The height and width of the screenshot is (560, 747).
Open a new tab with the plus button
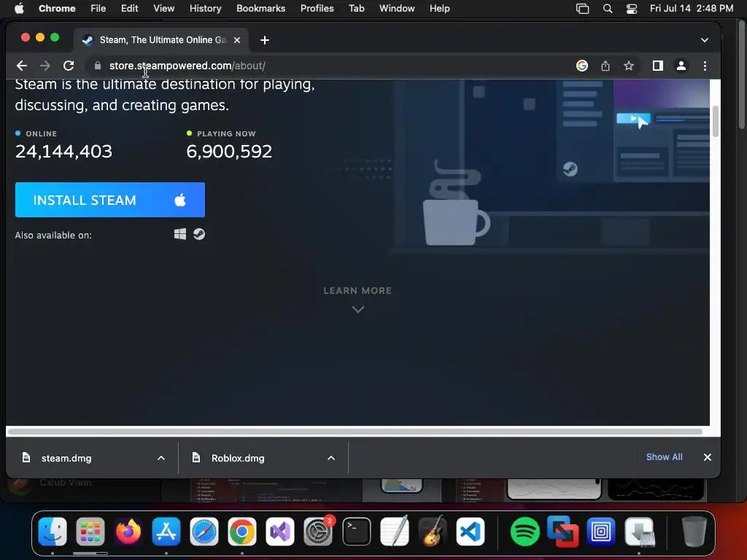tap(265, 40)
